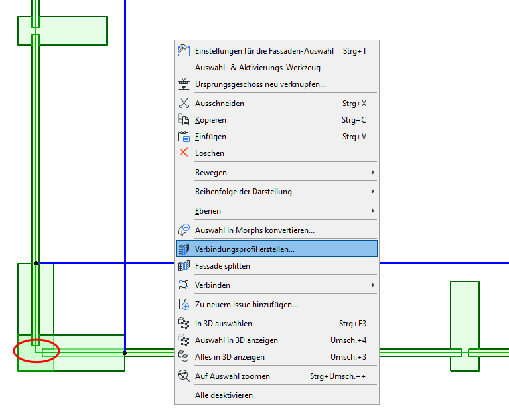Expand the Ebenen submenu arrow
This screenshot has width=509, height=420.
click(373, 210)
